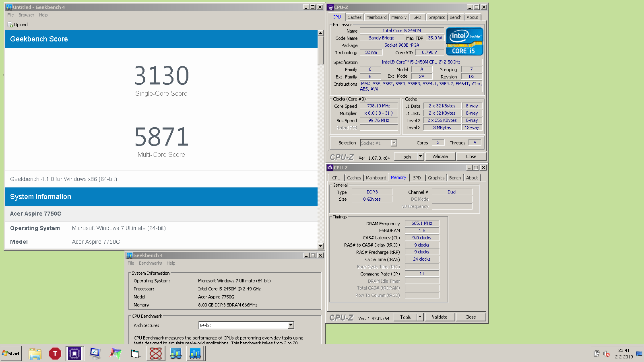Open the red knot-logo taskbar app
The width and height of the screenshot is (644, 362).
[156, 354]
